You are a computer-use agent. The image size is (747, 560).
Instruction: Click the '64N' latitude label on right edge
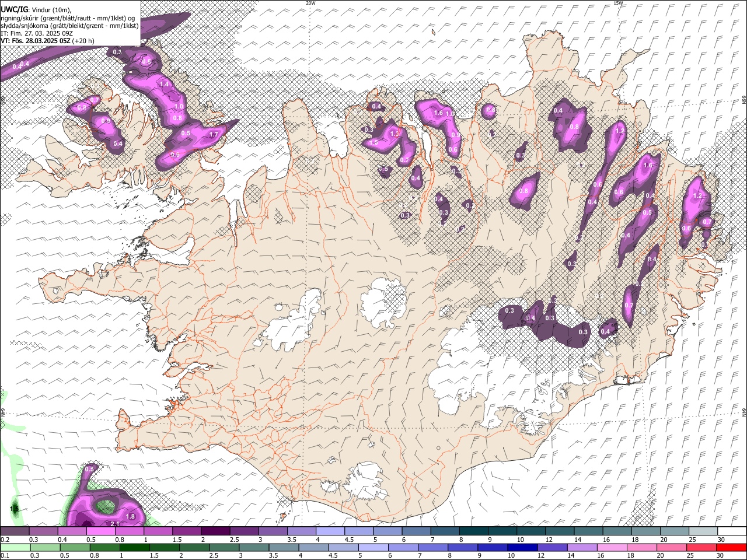[744, 412]
